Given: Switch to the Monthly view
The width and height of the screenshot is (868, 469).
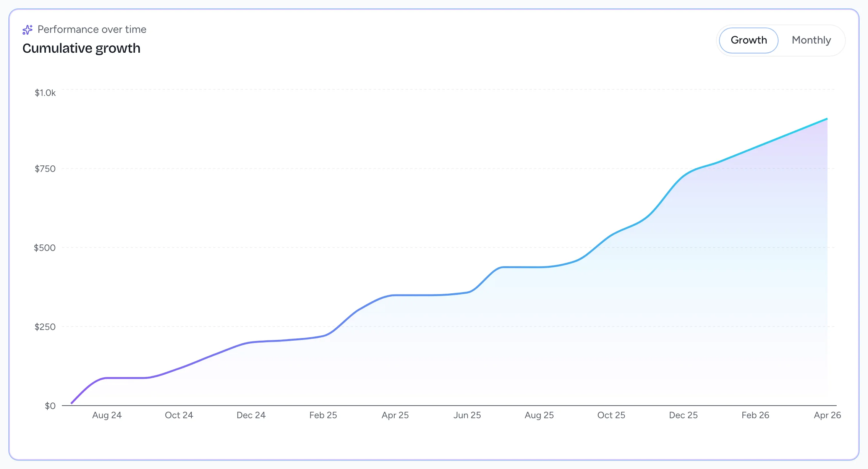Looking at the screenshot, I should tap(811, 40).
